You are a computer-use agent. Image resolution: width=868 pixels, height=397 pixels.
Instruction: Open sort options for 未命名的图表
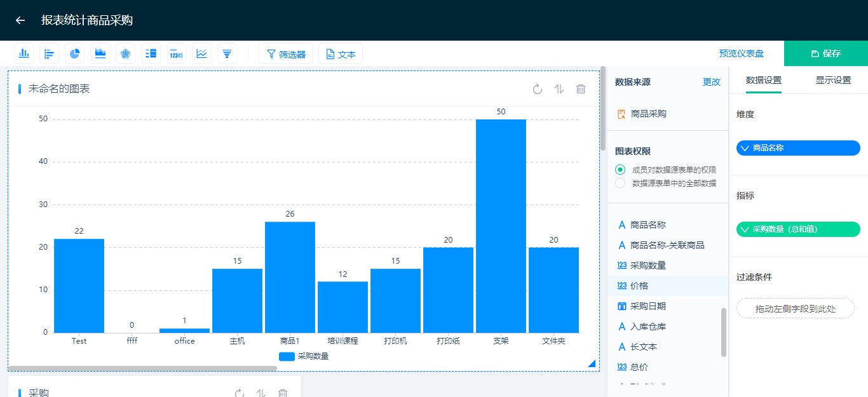559,89
